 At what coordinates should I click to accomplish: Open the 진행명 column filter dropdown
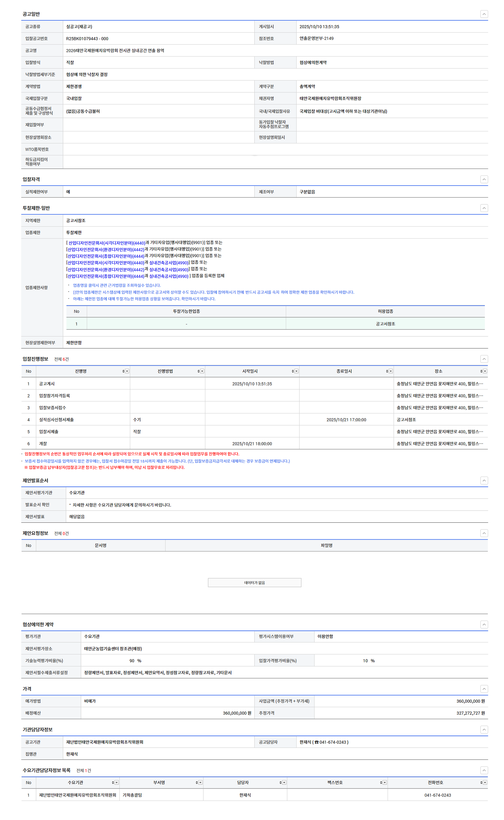click(127, 371)
